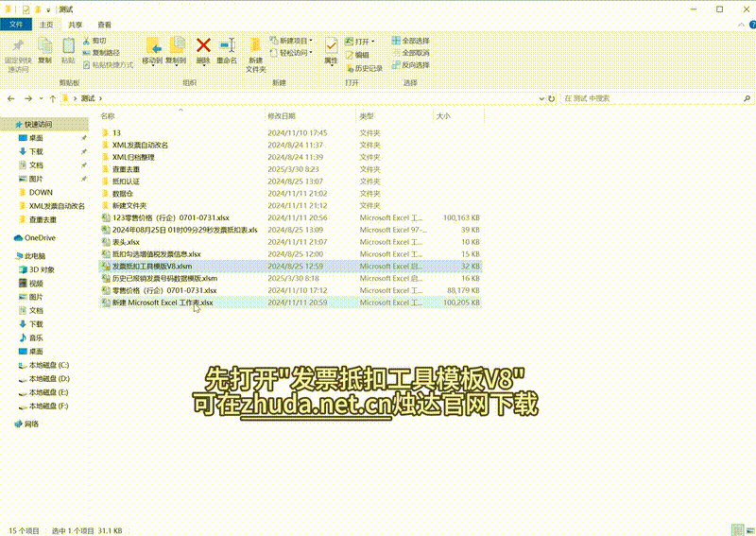Screen dimensions: 756x536
Task: Click the Move to (移动到) icon
Action: pyautogui.click(x=153, y=45)
